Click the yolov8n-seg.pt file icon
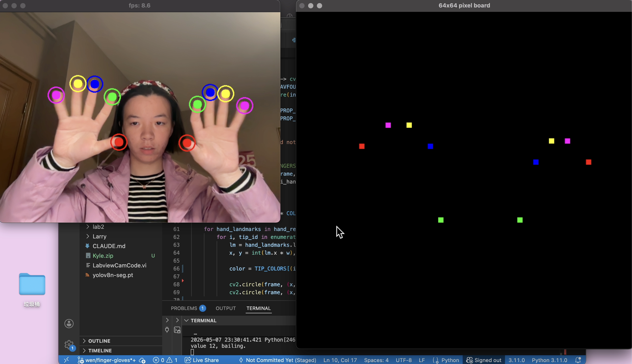 coord(87,275)
